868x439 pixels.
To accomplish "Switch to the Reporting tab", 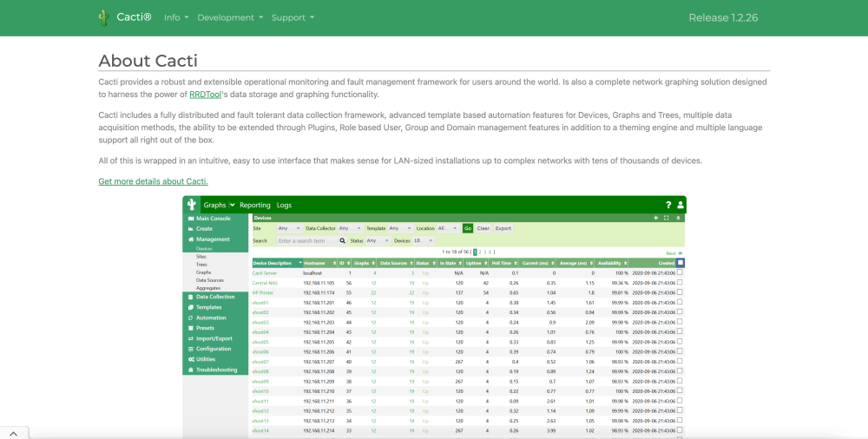I will pyautogui.click(x=255, y=206).
